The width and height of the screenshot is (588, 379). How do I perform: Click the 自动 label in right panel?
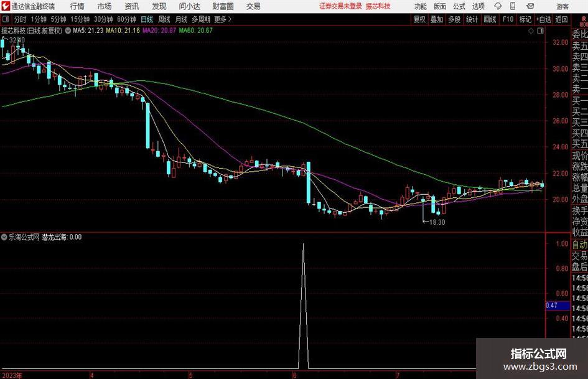(580, 245)
